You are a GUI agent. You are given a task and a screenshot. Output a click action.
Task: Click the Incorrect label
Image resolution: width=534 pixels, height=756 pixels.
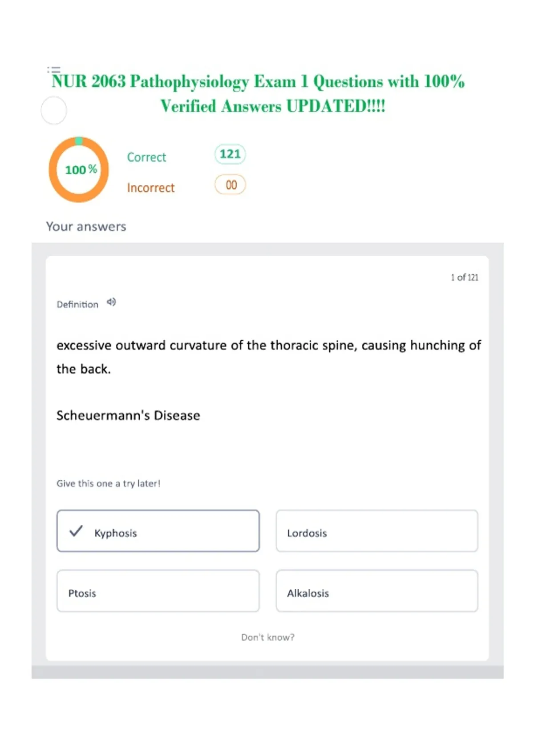pyautogui.click(x=151, y=188)
